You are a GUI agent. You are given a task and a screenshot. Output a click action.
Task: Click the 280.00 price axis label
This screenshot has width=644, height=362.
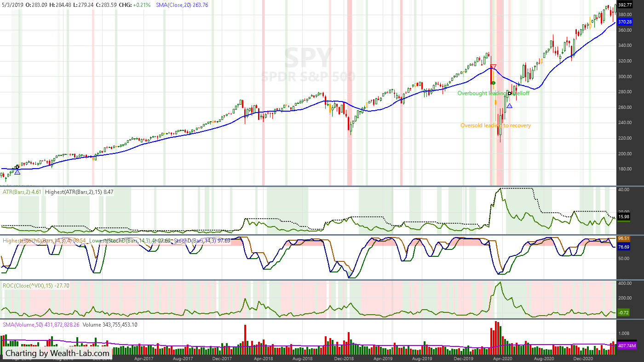point(625,92)
